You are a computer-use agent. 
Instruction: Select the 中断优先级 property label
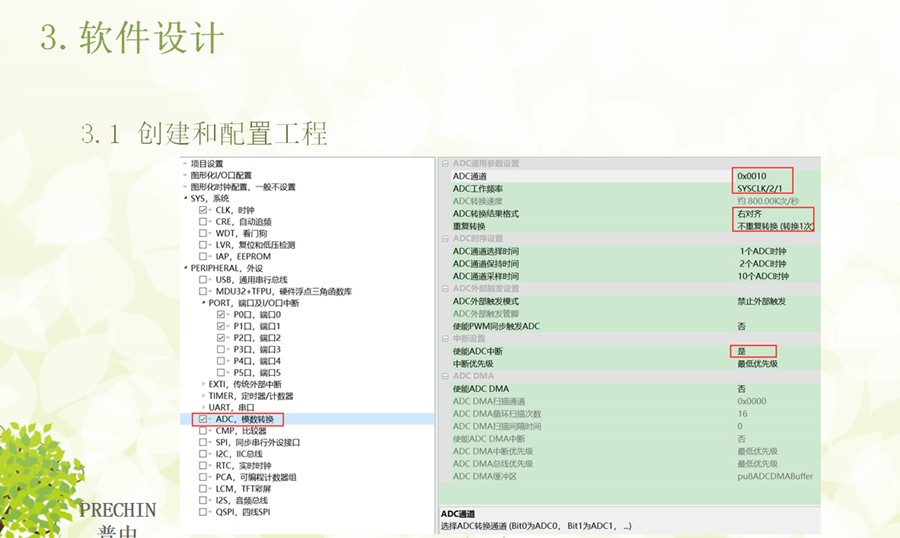(473, 364)
